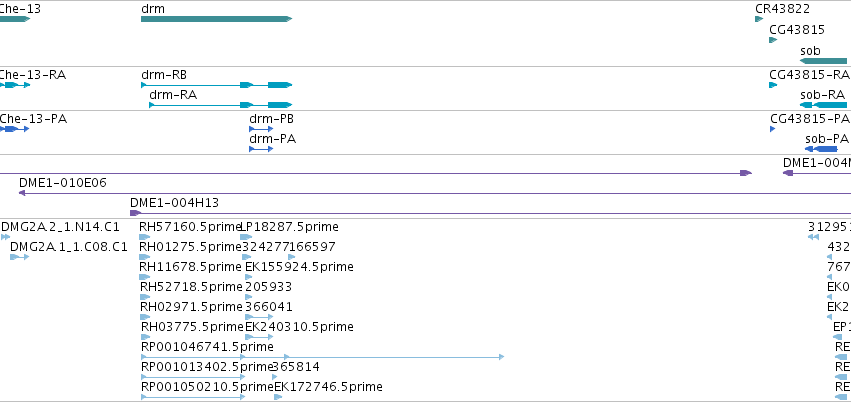Click the drm-PA protein glyph

coord(261,149)
